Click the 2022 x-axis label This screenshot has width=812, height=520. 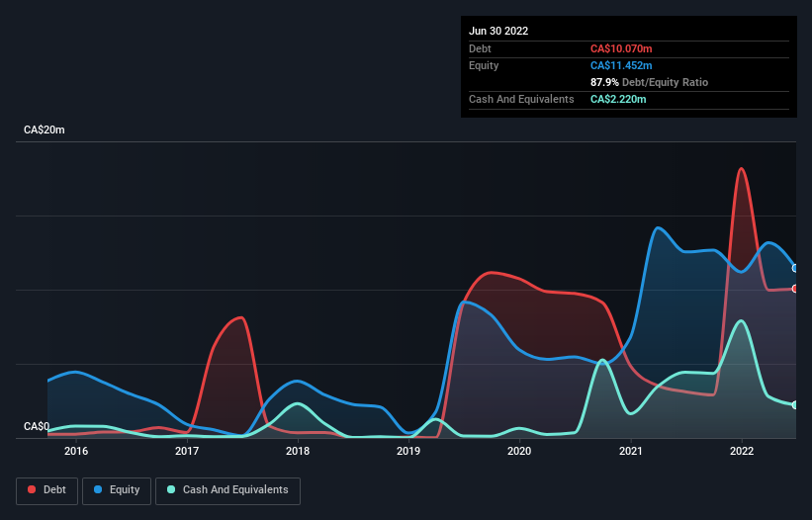[742, 451]
